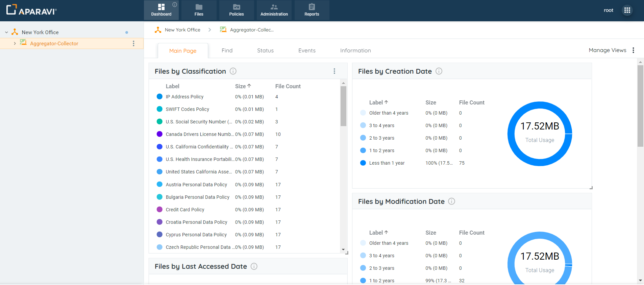
Task: Switch to the Events tab
Action: (x=307, y=51)
